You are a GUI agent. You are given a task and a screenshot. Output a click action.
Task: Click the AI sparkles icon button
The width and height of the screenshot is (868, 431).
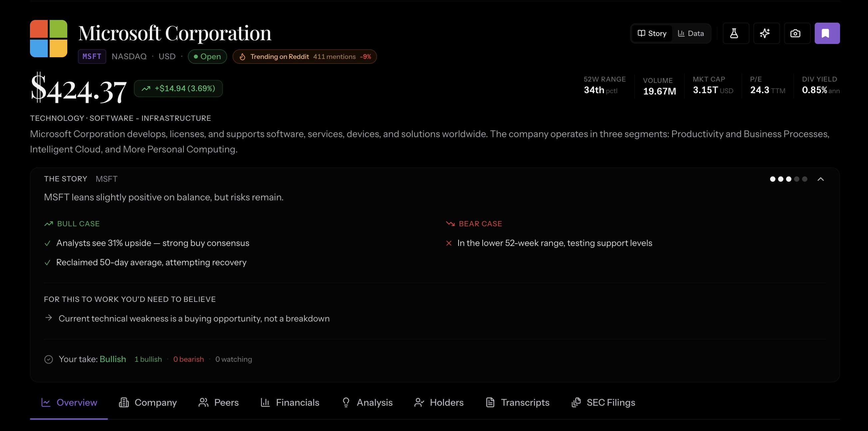(766, 33)
